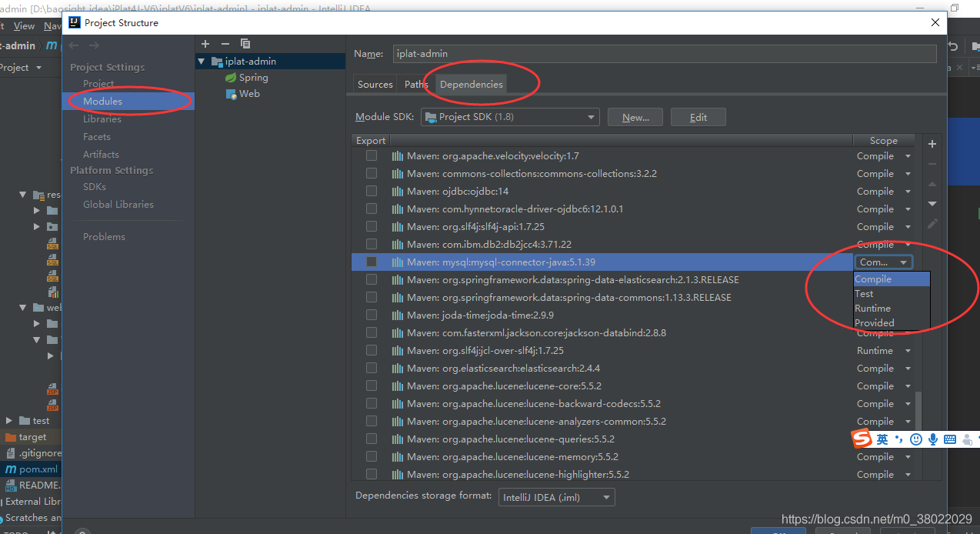The height and width of the screenshot is (534, 980).
Task: Select the Spring facet leaf icon
Action: [232, 77]
